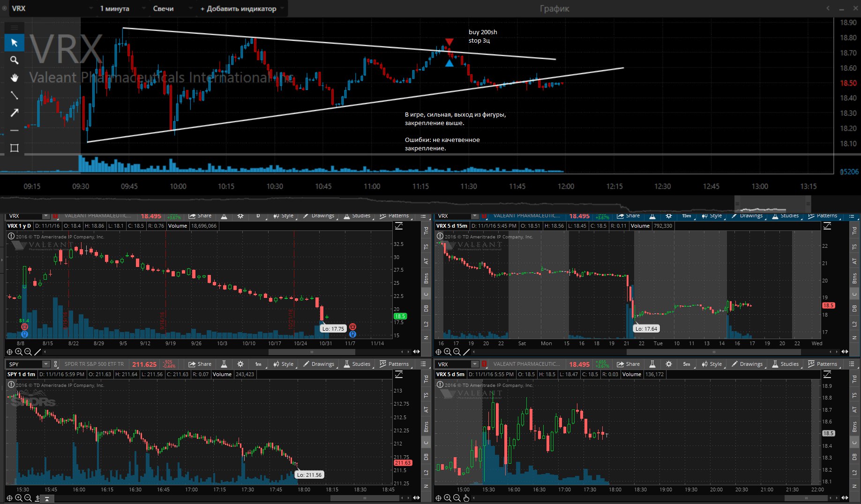Open 5m timeframe selector in VRX chart
The width and height of the screenshot is (861, 504).
[687, 364]
